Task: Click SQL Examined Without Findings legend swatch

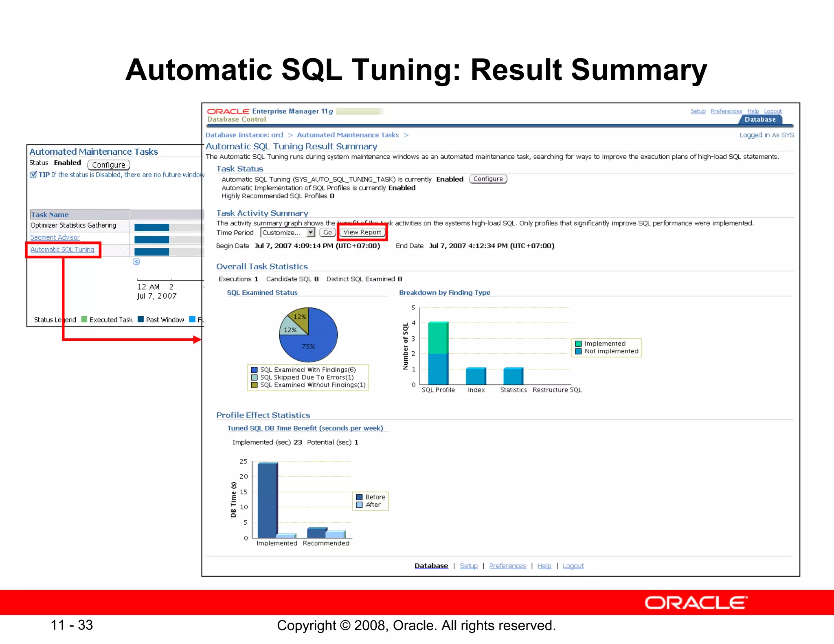Action: [x=254, y=385]
